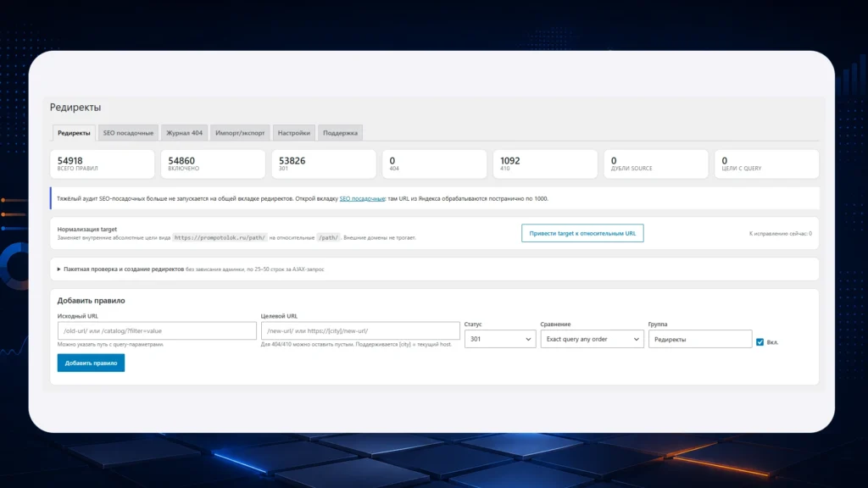The height and width of the screenshot is (488, 868).
Task: Click the Редиректы page title
Action: (75, 108)
